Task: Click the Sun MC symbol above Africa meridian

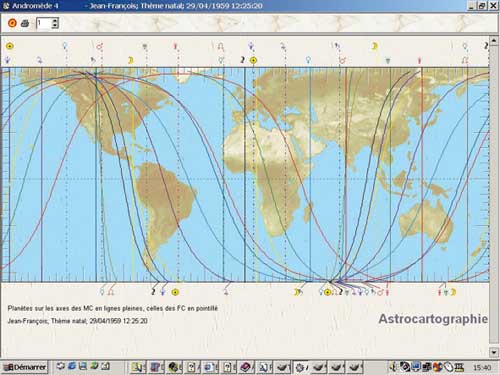Action: (x=254, y=60)
